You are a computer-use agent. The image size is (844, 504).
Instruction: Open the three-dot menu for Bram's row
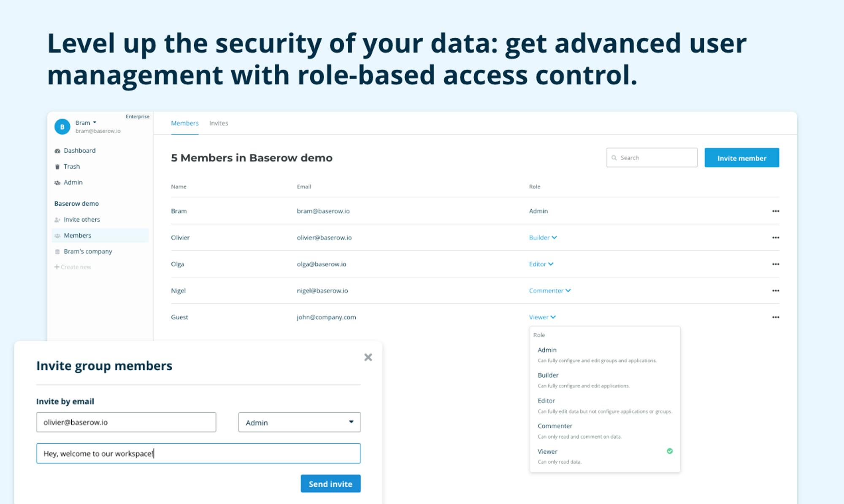point(776,211)
